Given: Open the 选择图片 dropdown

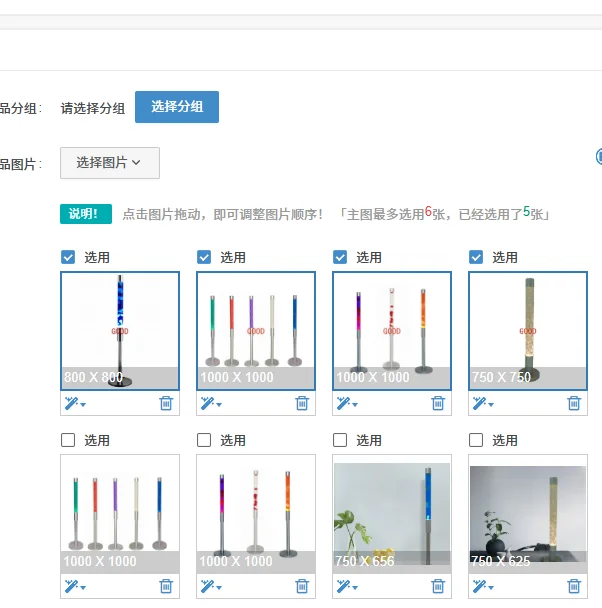Looking at the screenshot, I should [110, 163].
